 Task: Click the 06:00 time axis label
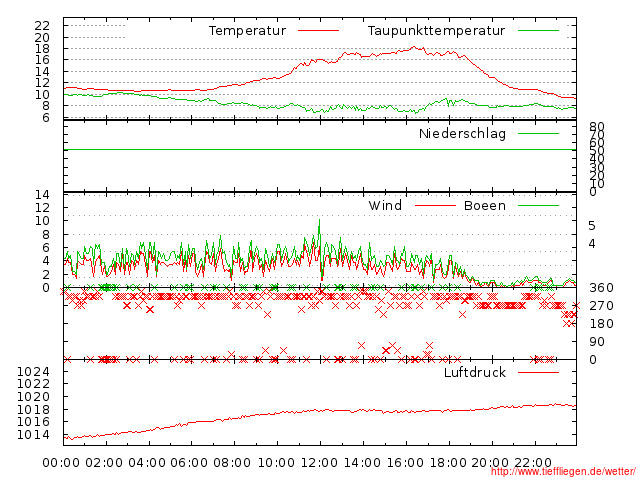(190, 462)
